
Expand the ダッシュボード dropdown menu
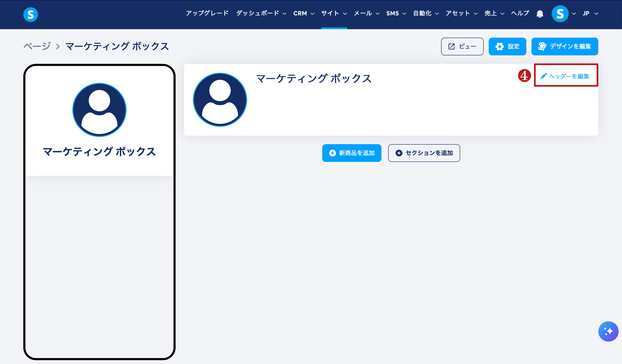261,13
